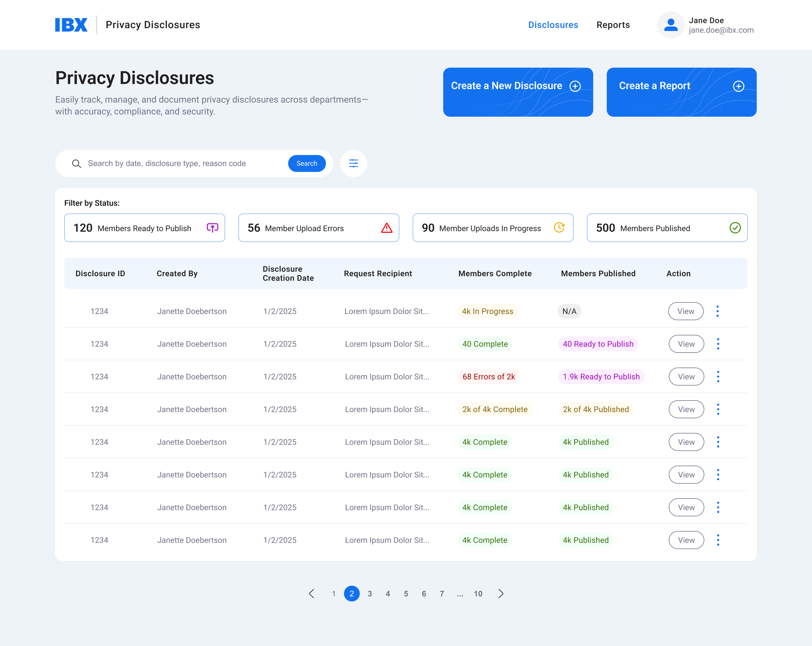Go to next page with right chevron
This screenshot has width=812, height=646.
tap(500, 594)
